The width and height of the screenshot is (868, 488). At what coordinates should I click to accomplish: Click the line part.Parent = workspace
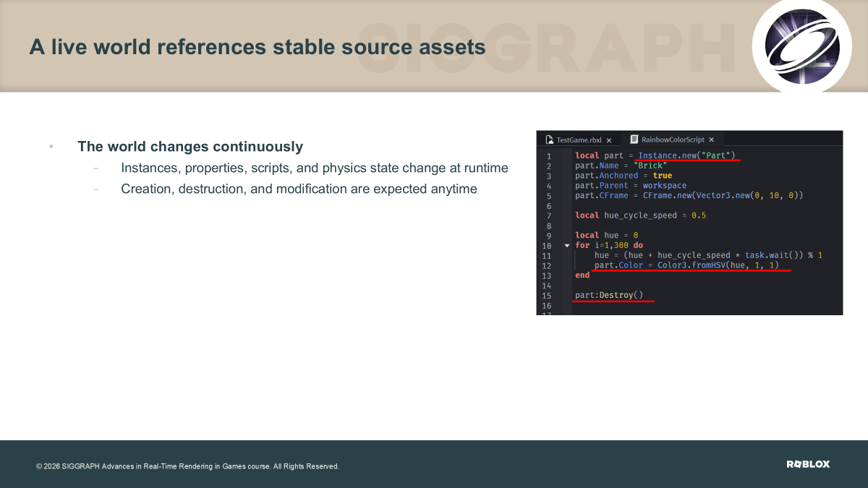pos(631,186)
